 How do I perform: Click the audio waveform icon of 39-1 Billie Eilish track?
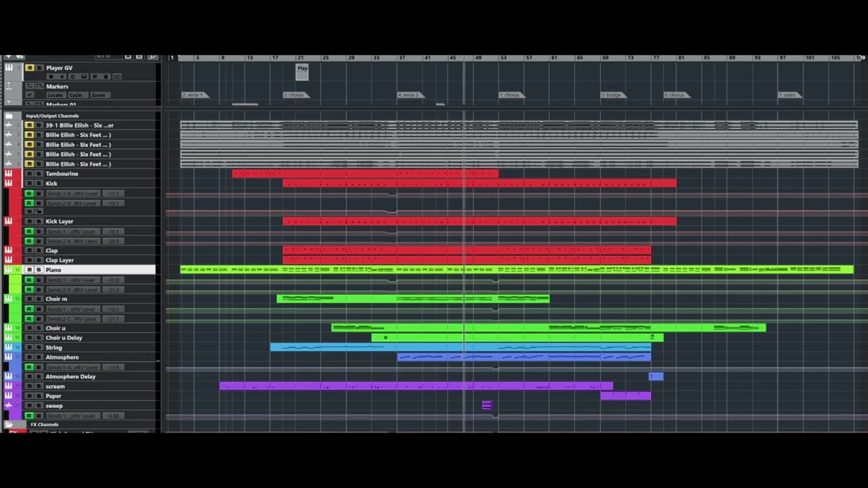point(9,125)
